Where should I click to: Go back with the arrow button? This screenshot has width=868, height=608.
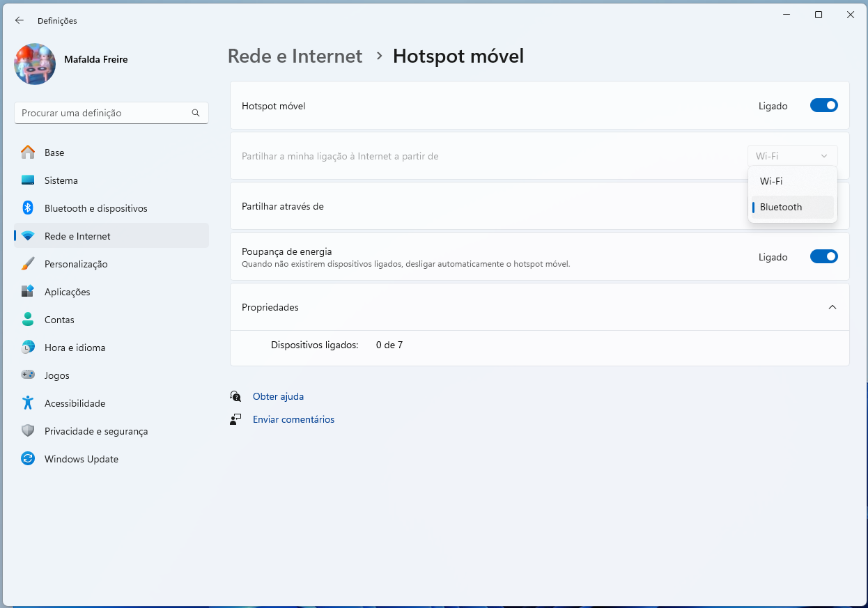click(19, 21)
